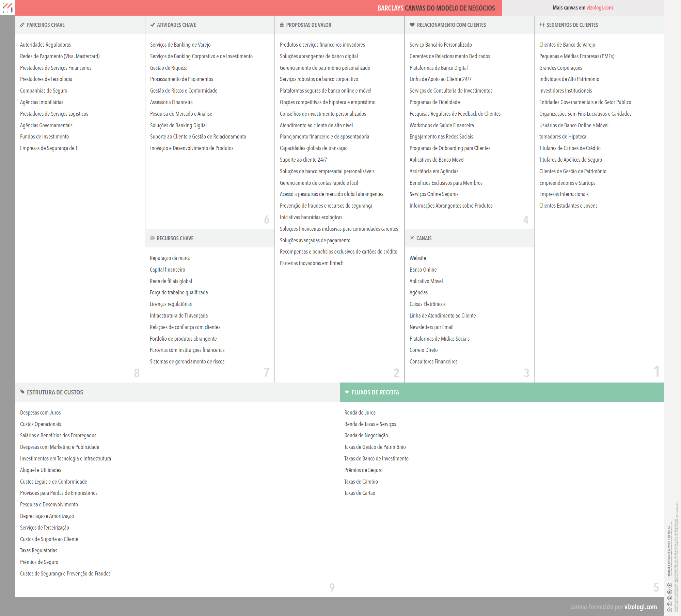Collapse the Canais section header
Viewport: 681px width, 616px height.
click(424, 238)
